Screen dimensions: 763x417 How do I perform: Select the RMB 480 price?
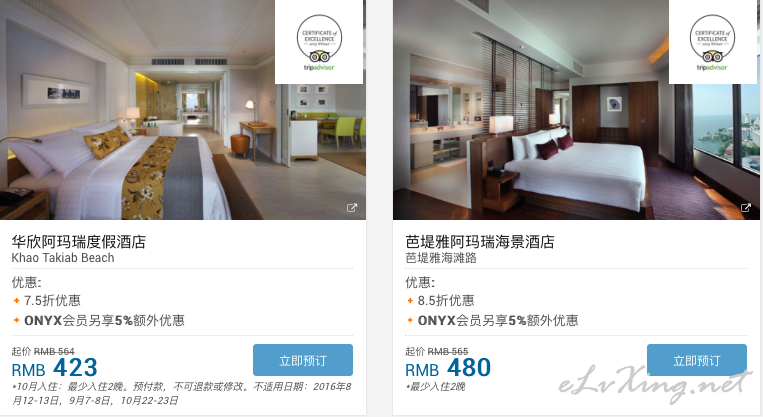448,368
